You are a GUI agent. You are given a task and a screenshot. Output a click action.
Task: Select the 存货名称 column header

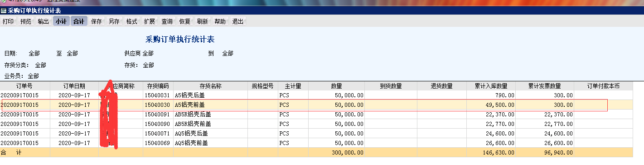(x=211, y=86)
